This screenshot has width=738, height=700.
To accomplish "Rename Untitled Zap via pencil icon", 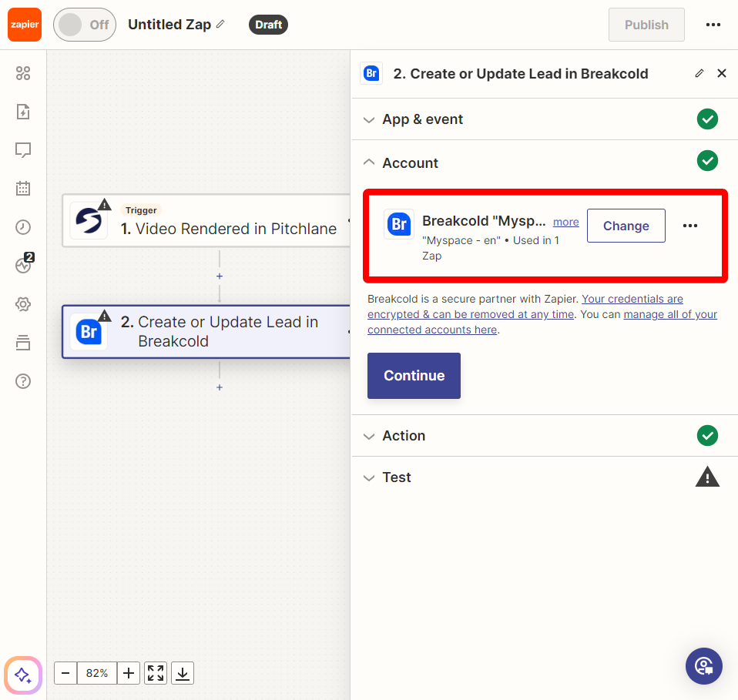I will tap(220, 24).
